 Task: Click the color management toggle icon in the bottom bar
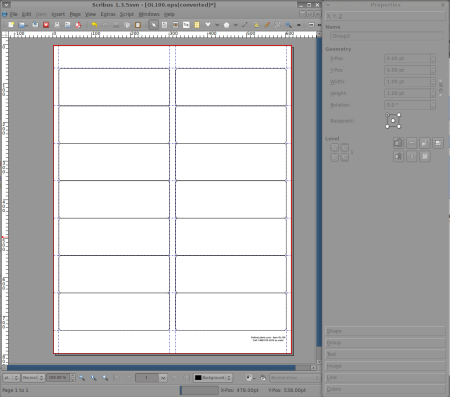pos(263,378)
